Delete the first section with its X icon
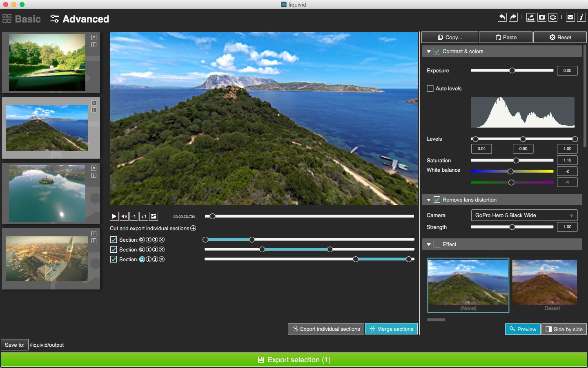Screen dimensions: 588x368 (162, 240)
